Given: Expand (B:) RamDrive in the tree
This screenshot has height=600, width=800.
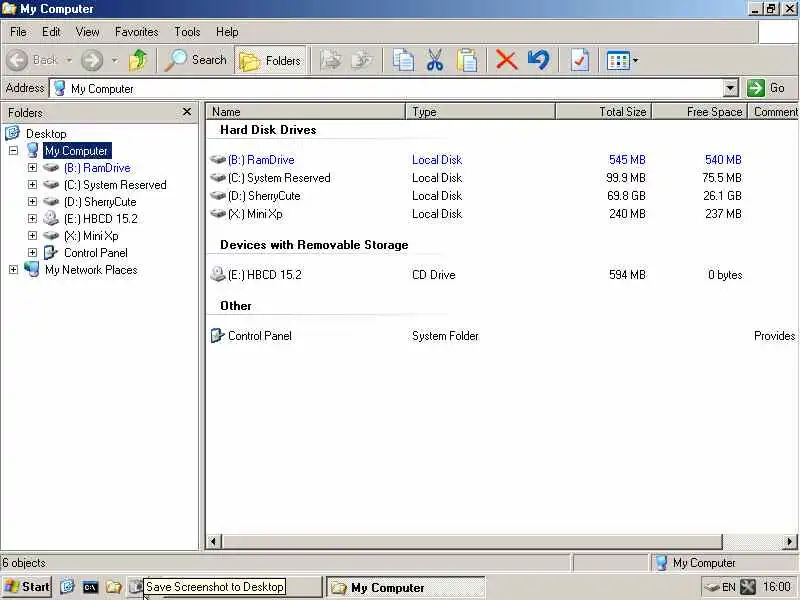Looking at the screenshot, I should tap(32, 167).
